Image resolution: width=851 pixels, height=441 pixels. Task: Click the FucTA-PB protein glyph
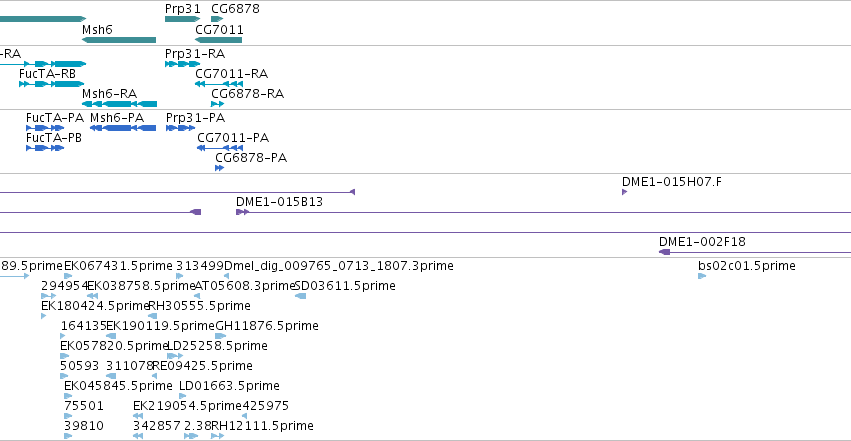[45, 148]
